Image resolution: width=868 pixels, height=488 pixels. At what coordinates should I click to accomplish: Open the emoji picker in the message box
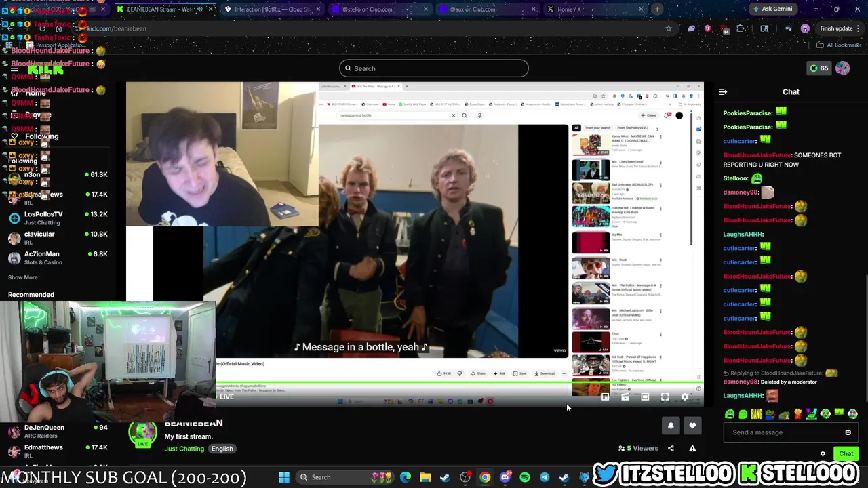point(848,432)
